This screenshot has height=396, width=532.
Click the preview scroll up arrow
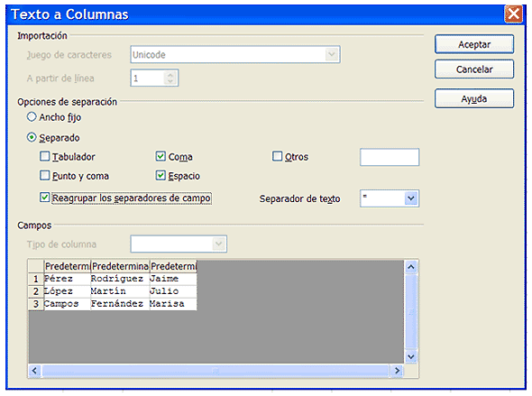[x=411, y=267]
